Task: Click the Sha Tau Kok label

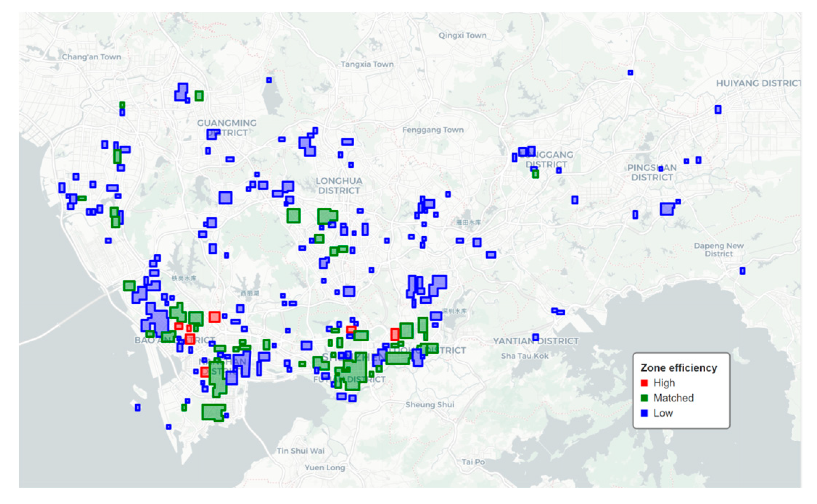Action: (525, 356)
